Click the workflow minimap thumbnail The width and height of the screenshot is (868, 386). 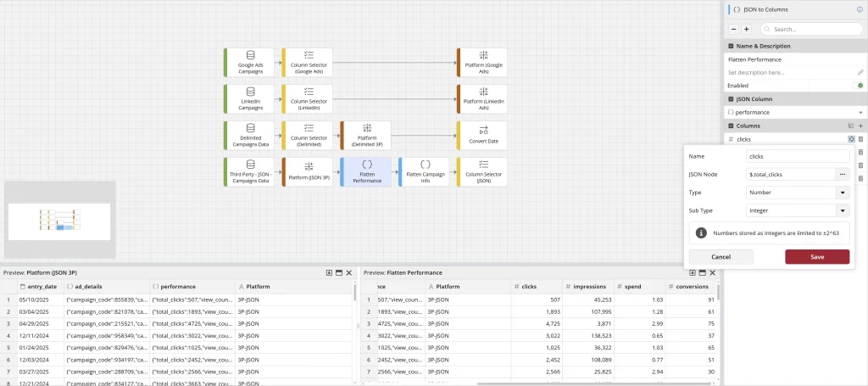pos(59,221)
